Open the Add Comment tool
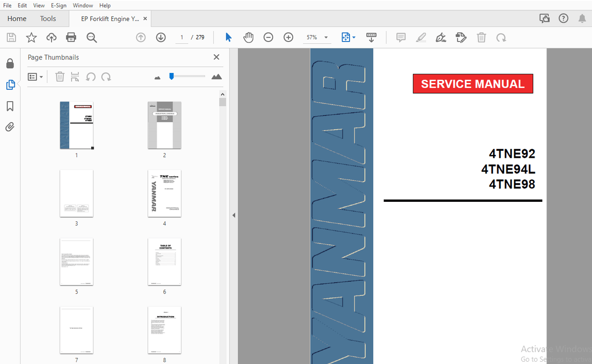This screenshot has width=592, height=364. point(401,37)
